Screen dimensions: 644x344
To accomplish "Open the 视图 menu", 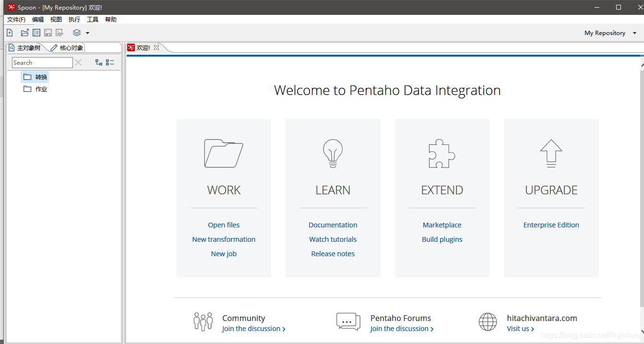I will pos(56,20).
